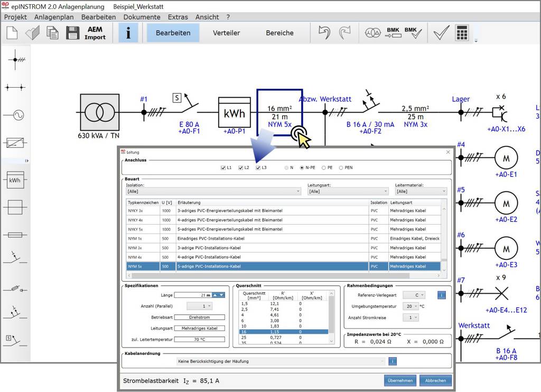
Task: Click the Übernehmen button
Action: coord(400,380)
